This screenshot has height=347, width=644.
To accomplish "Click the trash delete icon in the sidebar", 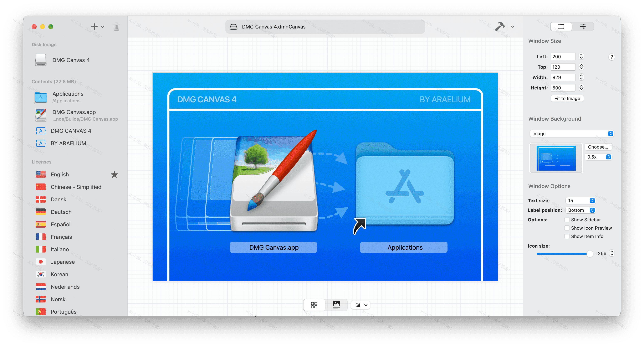I will point(116,26).
